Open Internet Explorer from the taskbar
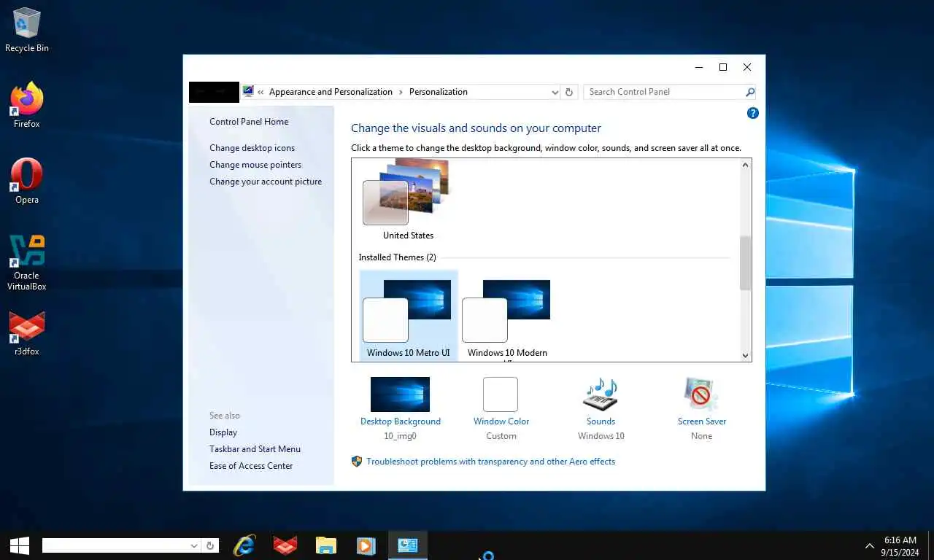Viewport: 934px width, 560px height. (244, 545)
